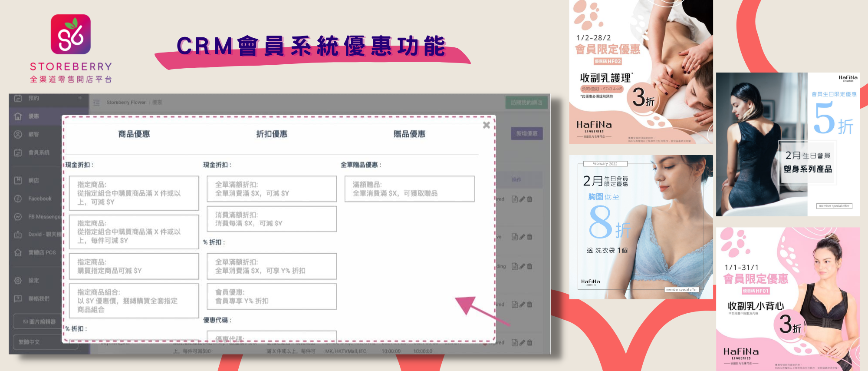Switch to the 商品優惠 tab
Image resolution: width=868 pixels, height=371 pixels.
coord(134,134)
